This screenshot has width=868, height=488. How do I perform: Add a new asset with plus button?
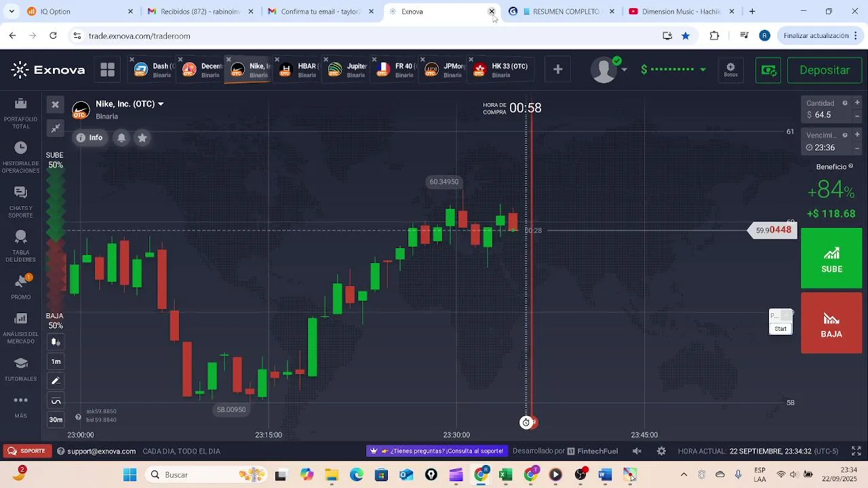coord(557,69)
